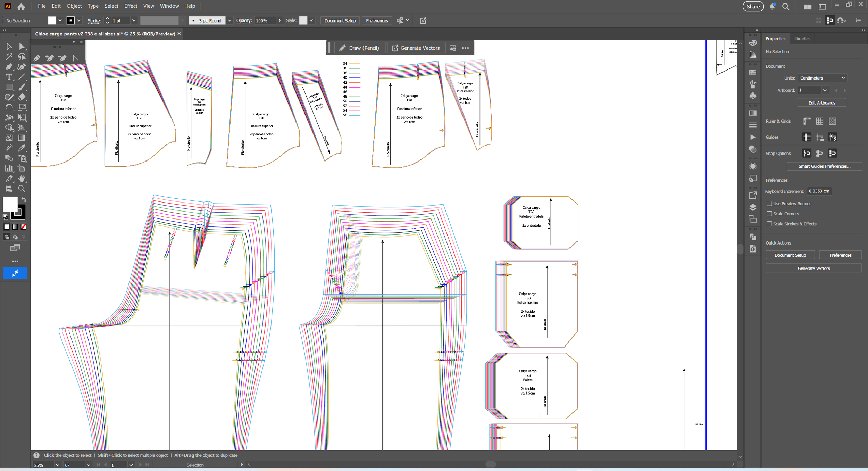
Task: Enable Use Preview Bounds checkbox
Action: click(x=769, y=204)
